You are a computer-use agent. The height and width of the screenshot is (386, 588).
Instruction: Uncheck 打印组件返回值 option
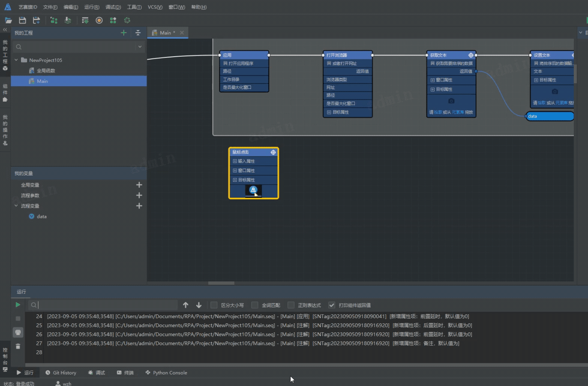(331, 305)
